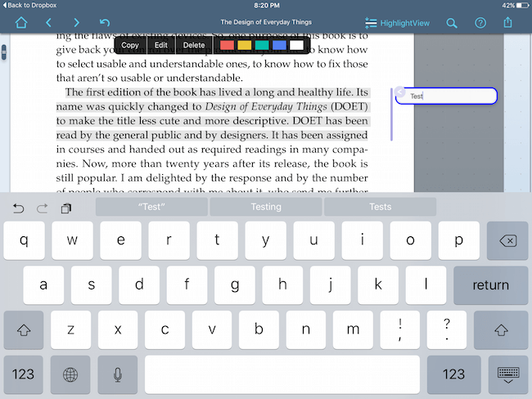Screen dimensions: 532x399
Task: Choose Copy in the highlight popup
Action: click(x=130, y=45)
